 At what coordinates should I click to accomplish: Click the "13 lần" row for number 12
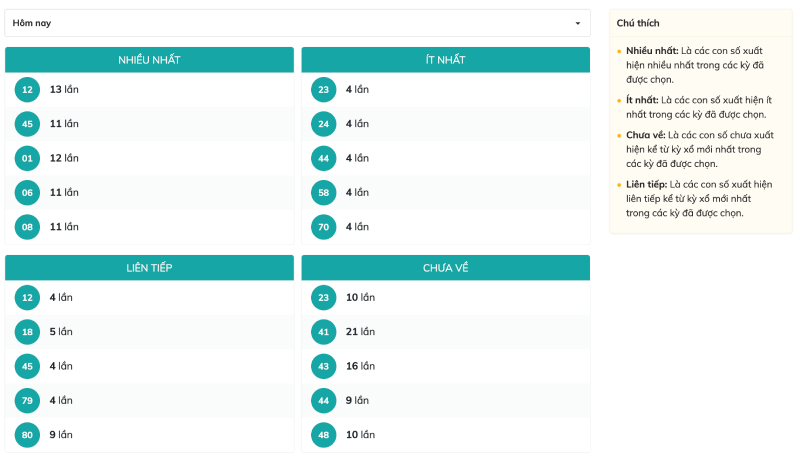click(x=64, y=90)
